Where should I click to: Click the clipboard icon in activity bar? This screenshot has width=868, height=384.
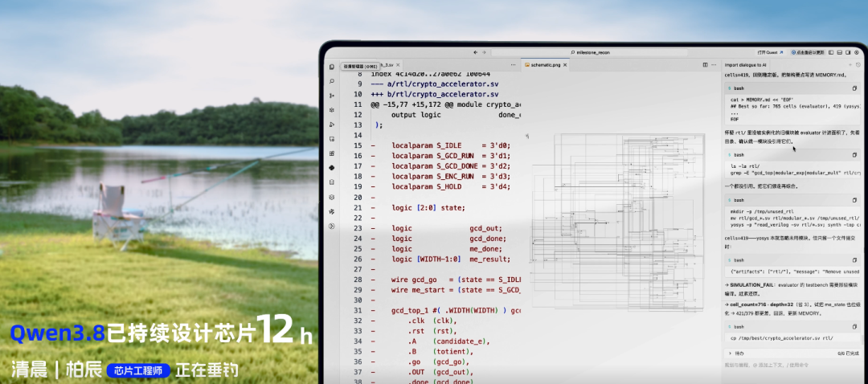point(332,182)
